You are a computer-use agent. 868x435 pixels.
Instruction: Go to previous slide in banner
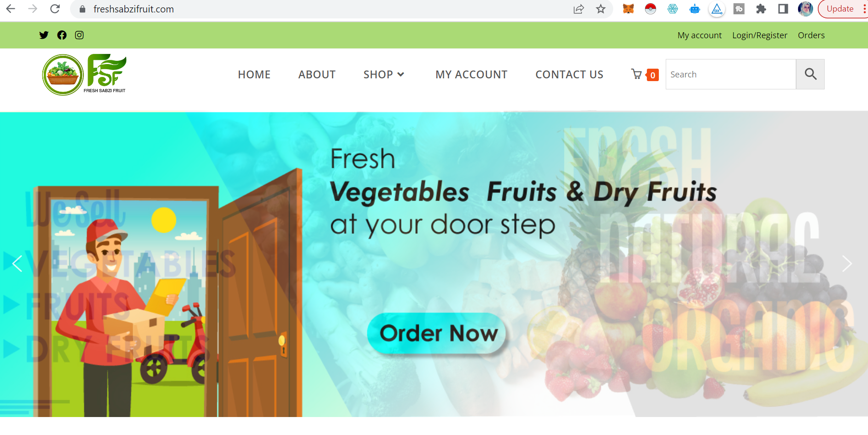[18, 264]
